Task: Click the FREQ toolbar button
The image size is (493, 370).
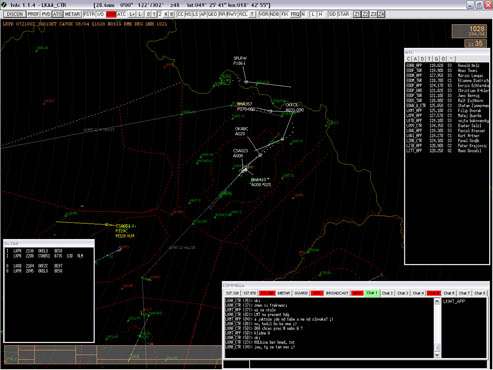Action: point(295,14)
